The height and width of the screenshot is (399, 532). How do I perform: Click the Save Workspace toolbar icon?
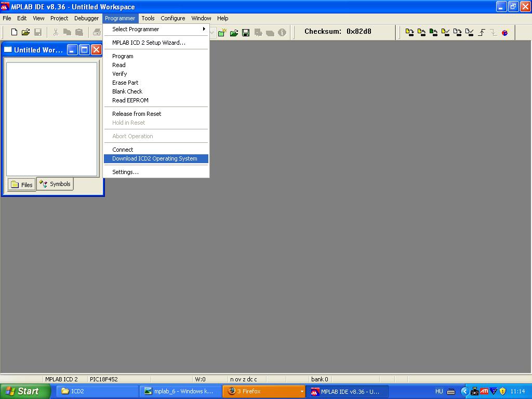246,33
